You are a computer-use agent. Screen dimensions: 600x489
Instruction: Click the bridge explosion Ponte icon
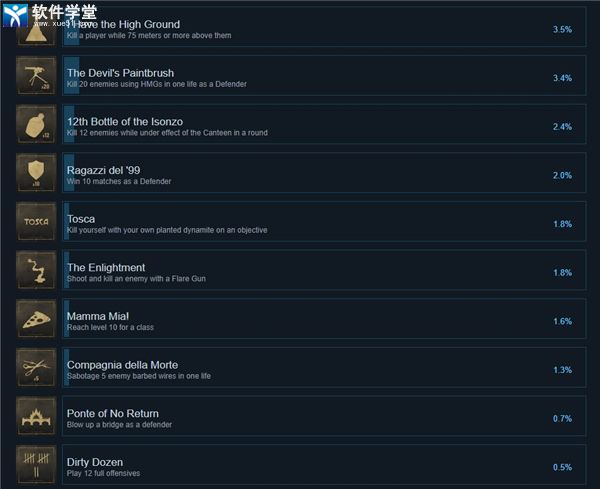click(36, 416)
